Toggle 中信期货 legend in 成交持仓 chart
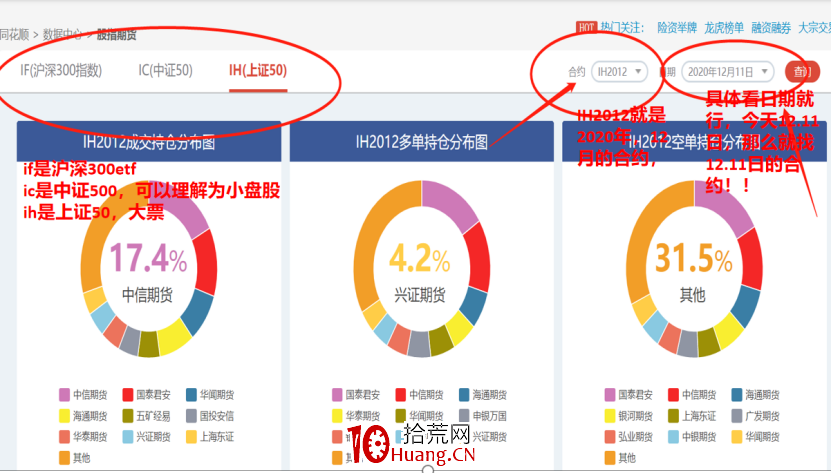831x474 pixels. point(83,395)
